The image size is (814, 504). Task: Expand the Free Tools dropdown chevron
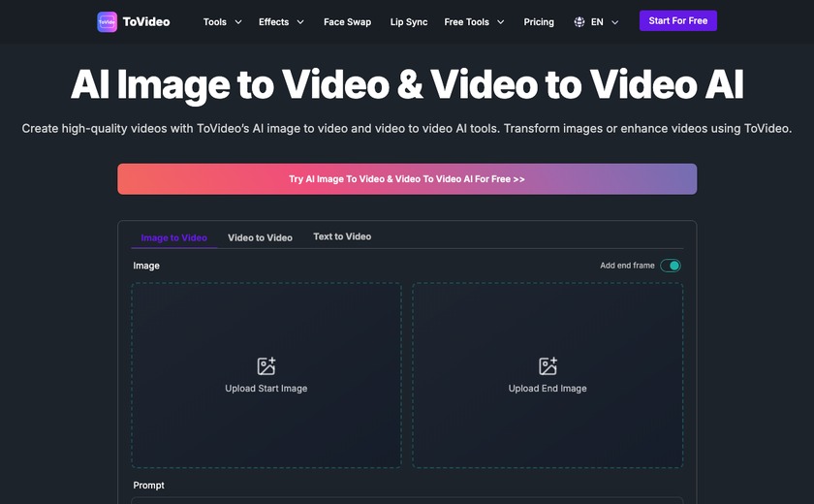coord(500,21)
